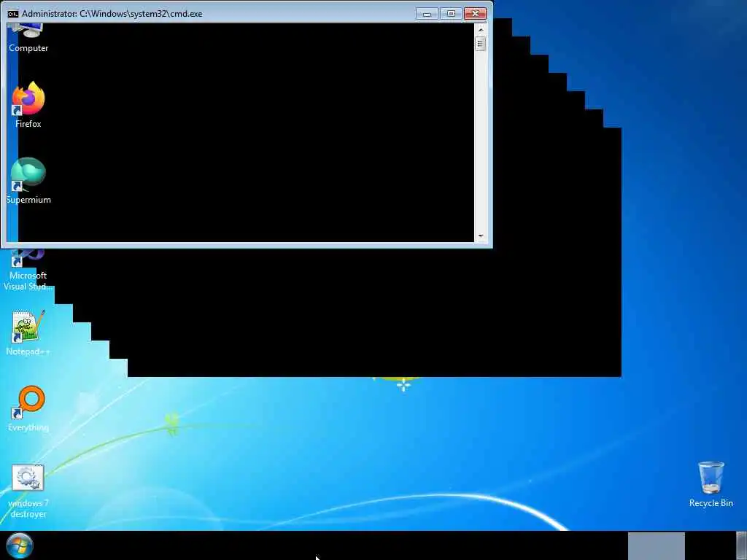Viewport: 747px width, 560px height.
Task: Open the cmd.exe title bar system icon
Action: (13, 14)
